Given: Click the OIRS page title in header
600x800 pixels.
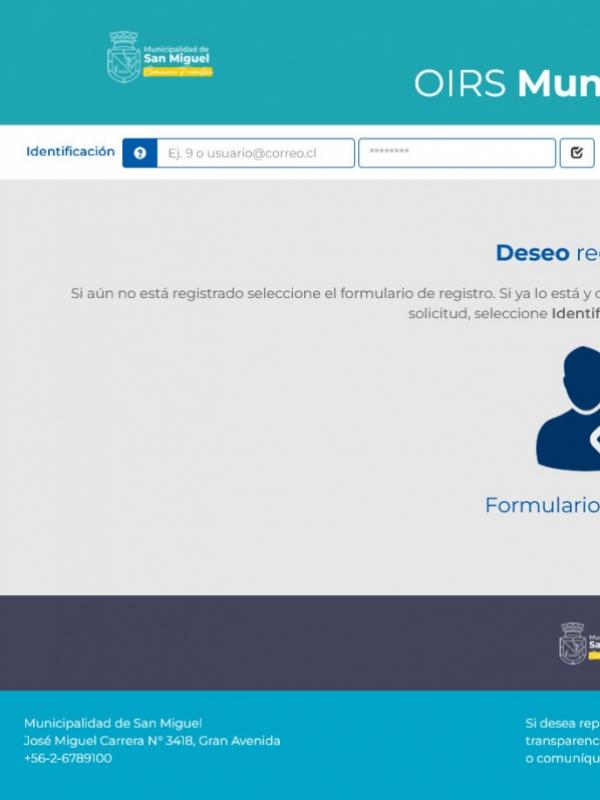Looking at the screenshot, I should pyautogui.click(x=506, y=84).
